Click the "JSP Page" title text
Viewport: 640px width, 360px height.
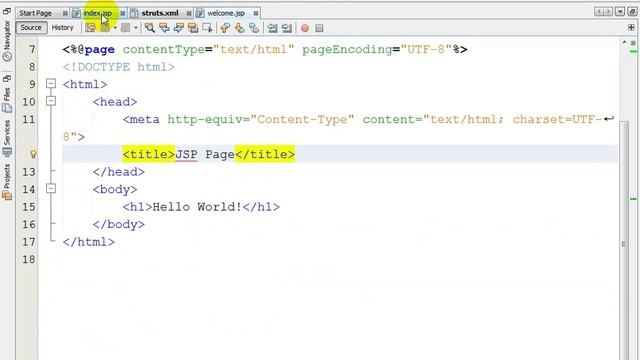[205, 154]
